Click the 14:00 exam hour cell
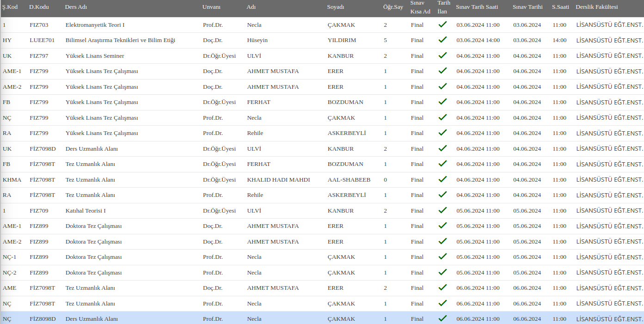644x324 pixels. tap(559, 40)
